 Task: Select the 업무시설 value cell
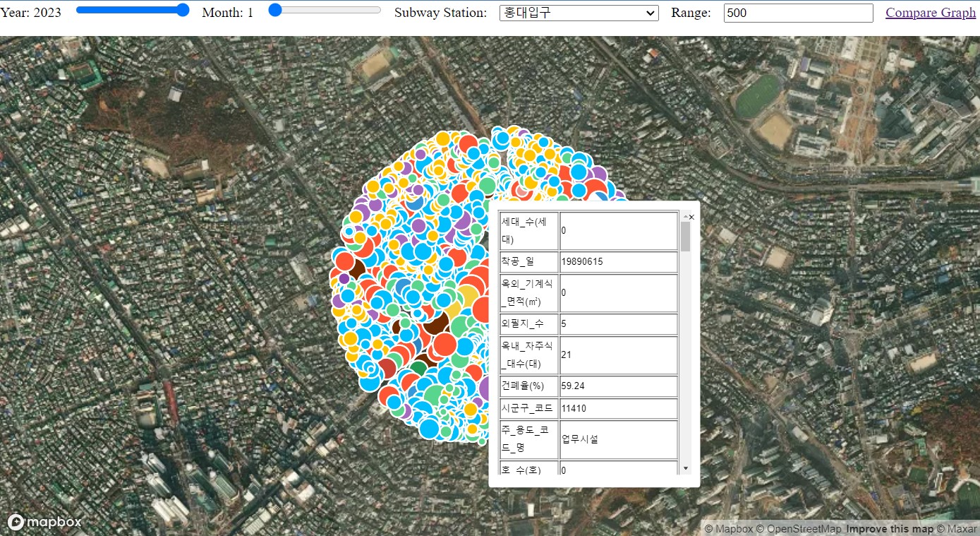618,439
